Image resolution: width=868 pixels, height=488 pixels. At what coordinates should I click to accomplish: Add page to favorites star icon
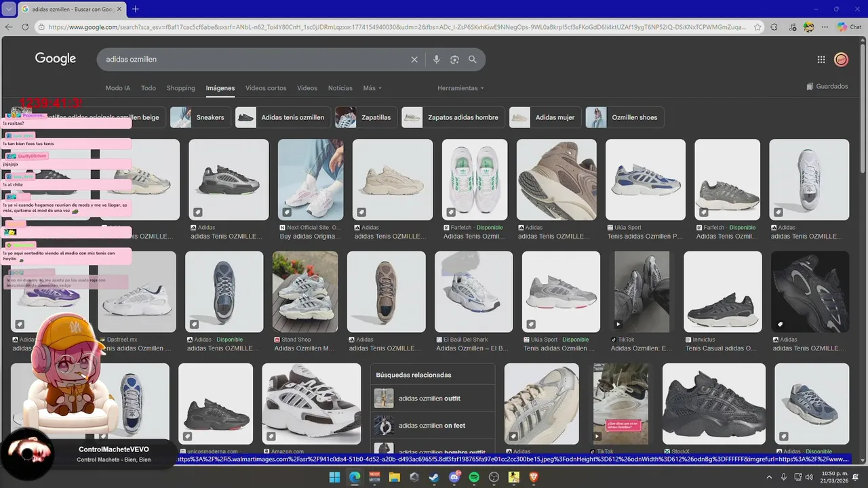coord(757,27)
